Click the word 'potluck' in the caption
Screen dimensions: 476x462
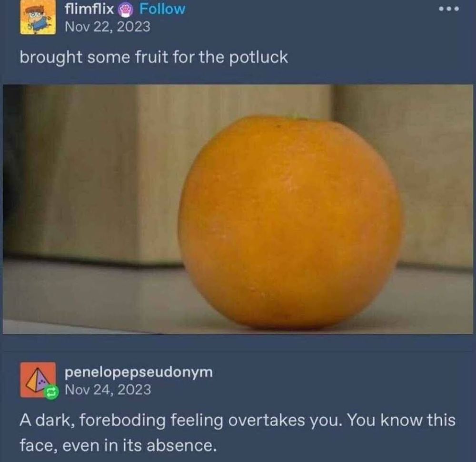point(258,58)
